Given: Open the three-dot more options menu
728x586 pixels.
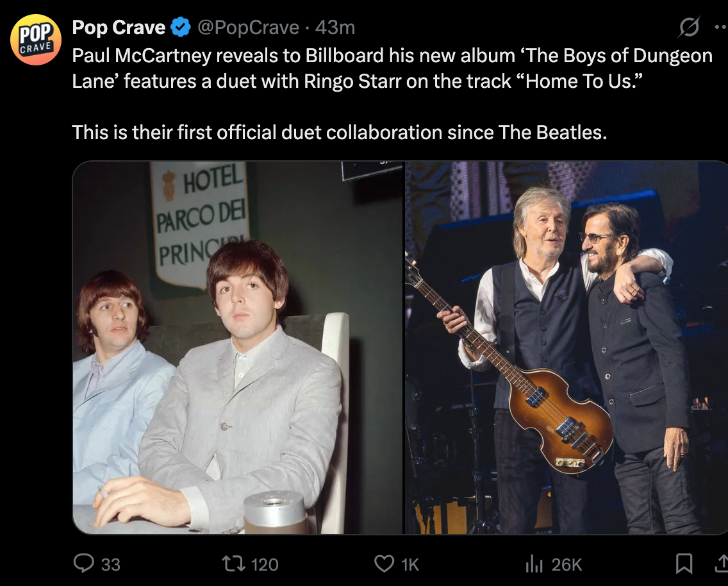Looking at the screenshot, I should pyautogui.click(x=721, y=28).
